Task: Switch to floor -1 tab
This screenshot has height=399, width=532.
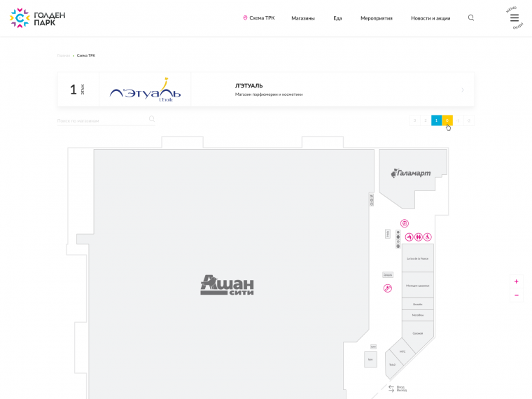Action: 458,120
